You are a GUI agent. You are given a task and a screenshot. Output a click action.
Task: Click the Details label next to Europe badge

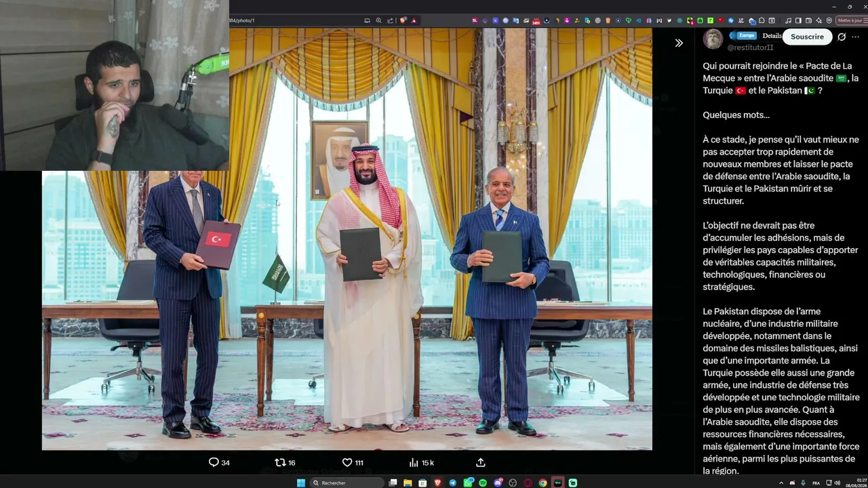[772, 36]
